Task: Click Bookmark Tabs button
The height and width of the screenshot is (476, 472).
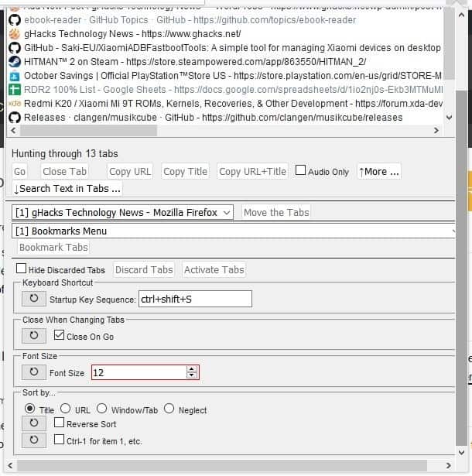Action: click(53, 248)
